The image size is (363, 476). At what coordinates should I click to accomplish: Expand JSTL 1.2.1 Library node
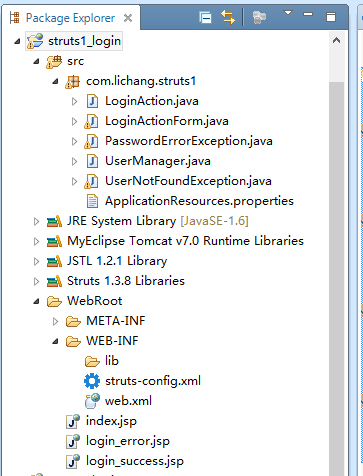[36, 261]
